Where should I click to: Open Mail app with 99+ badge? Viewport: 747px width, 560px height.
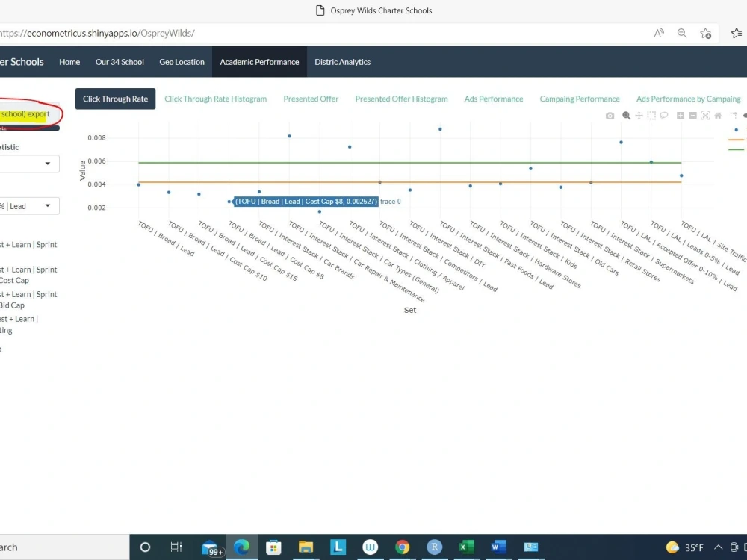tap(212, 548)
